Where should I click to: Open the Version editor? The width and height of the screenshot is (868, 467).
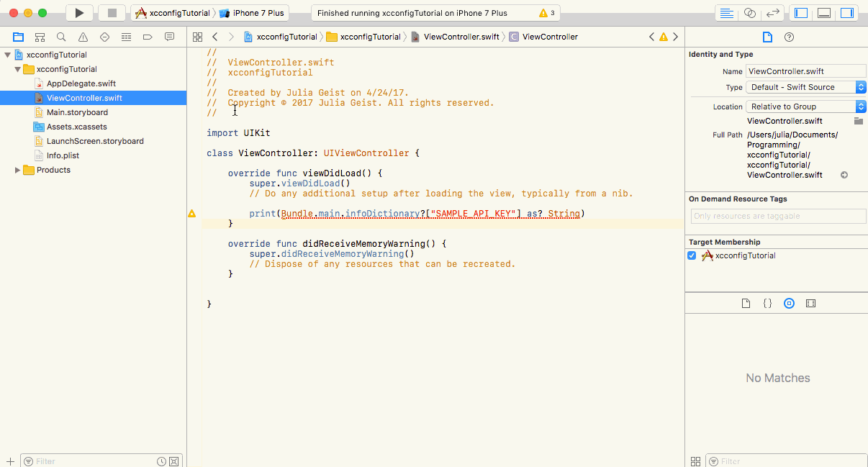click(772, 13)
